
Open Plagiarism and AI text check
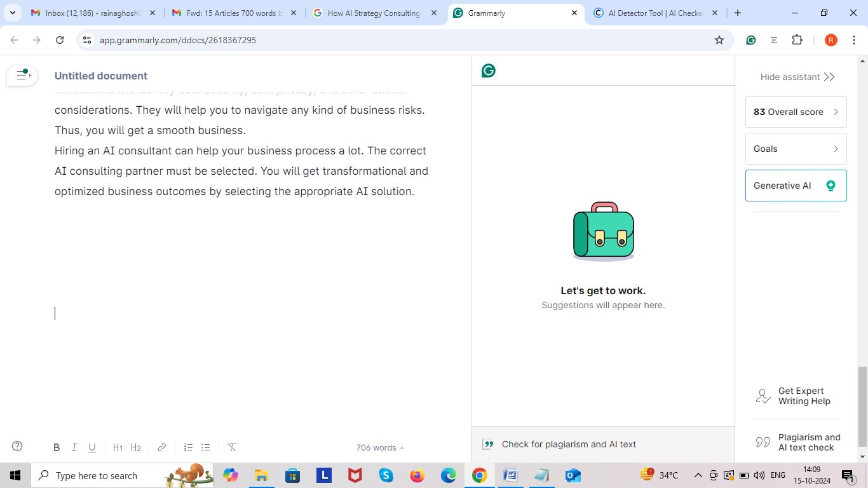point(797,442)
